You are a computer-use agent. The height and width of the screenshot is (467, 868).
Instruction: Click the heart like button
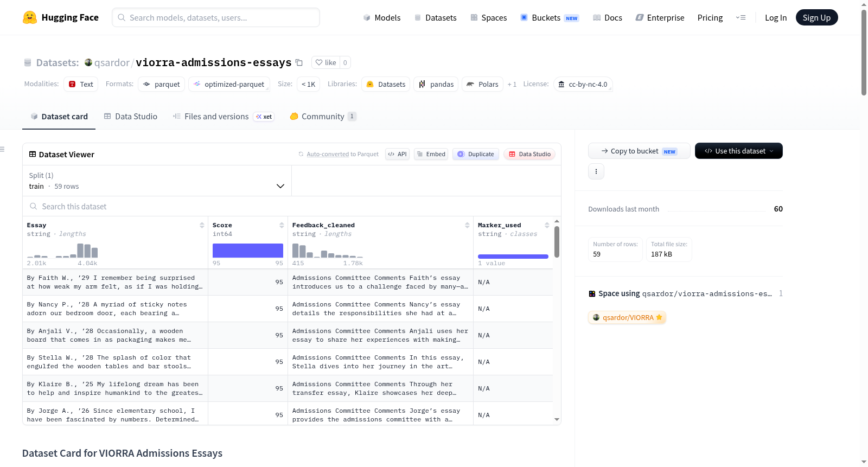(325, 62)
